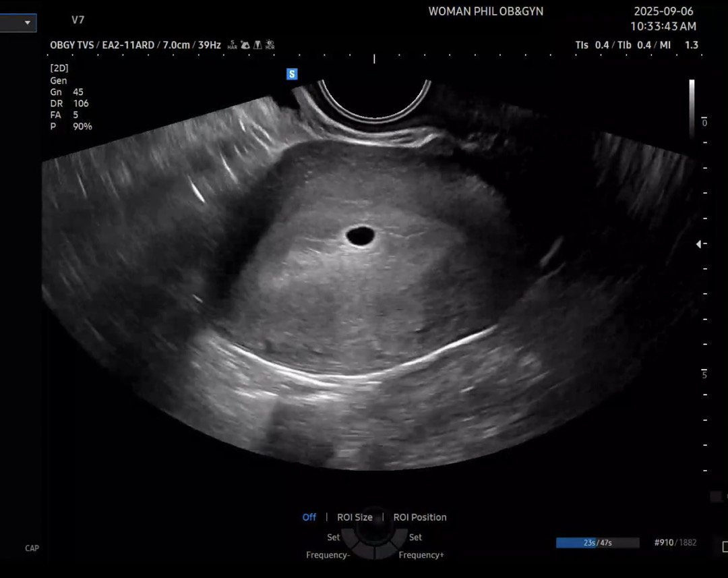728x578 pixels.
Task: Select ROI Position trackball mode
Action: tap(420, 517)
